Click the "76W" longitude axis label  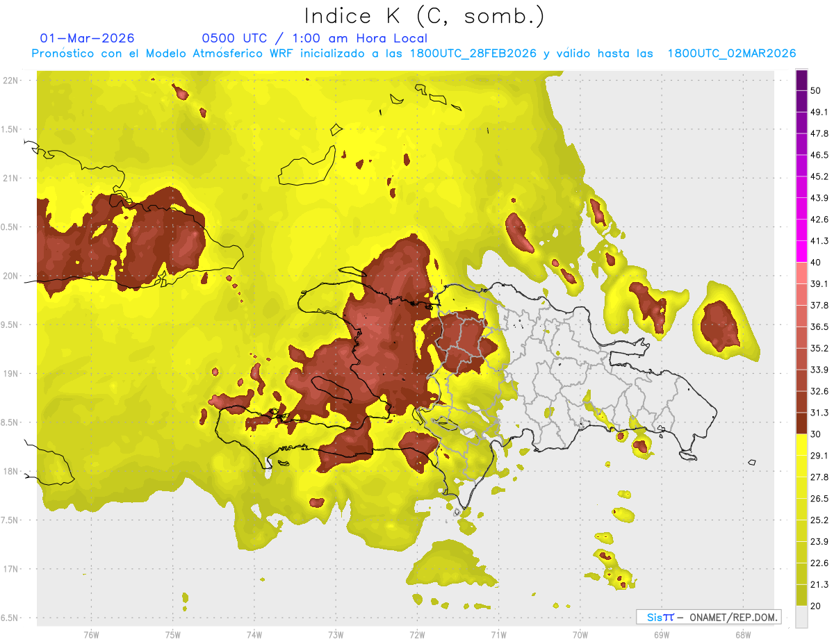click(x=91, y=634)
